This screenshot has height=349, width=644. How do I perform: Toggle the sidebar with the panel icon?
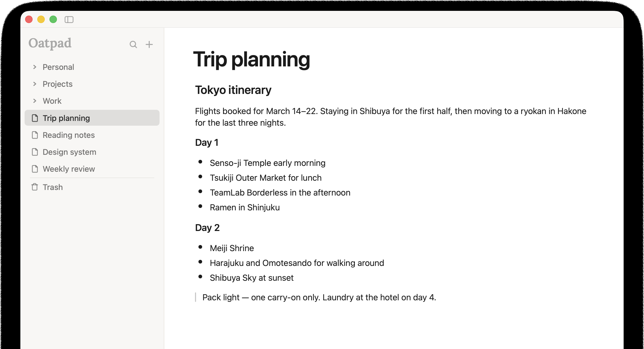[69, 20]
